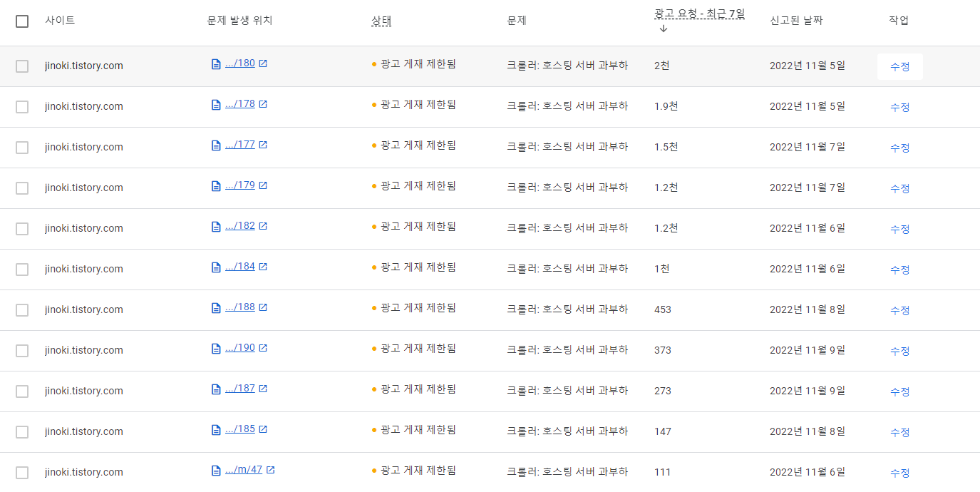Open external link icon for .../187

[263, 389]
